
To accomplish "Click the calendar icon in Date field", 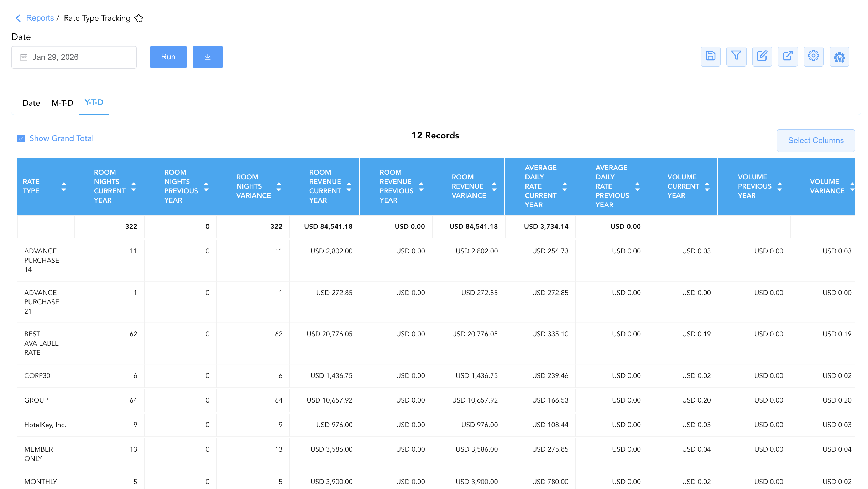I will click(24, 57).
